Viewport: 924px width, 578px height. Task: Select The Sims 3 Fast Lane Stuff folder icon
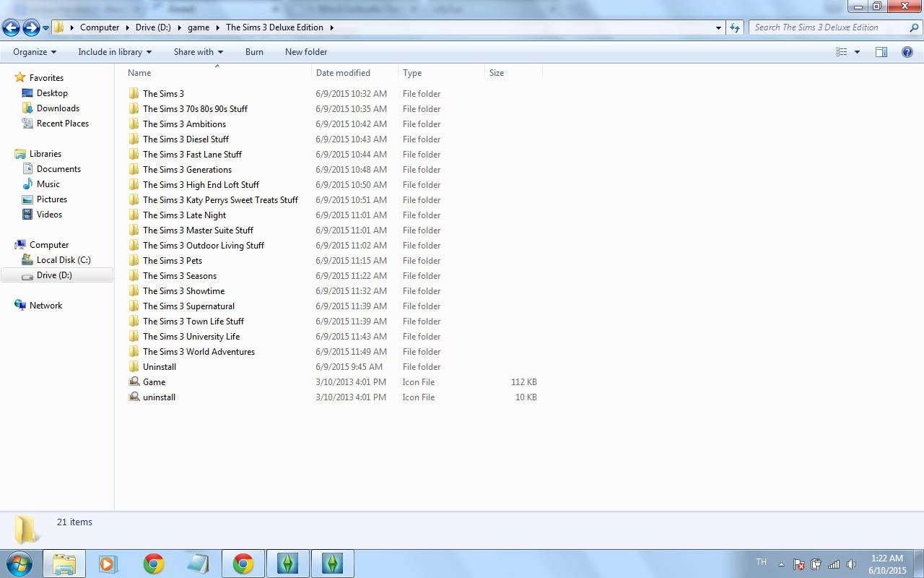(134, 155)
